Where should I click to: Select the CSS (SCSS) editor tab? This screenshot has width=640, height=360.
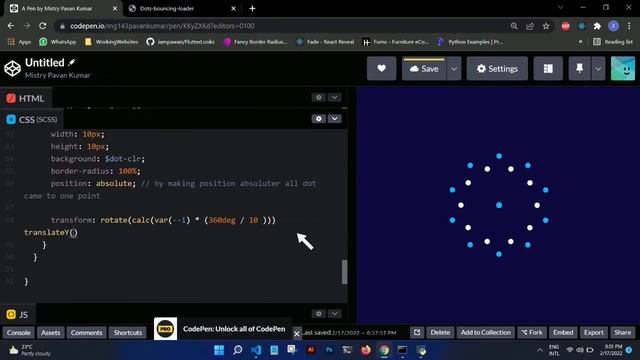(x=32, y=120)
